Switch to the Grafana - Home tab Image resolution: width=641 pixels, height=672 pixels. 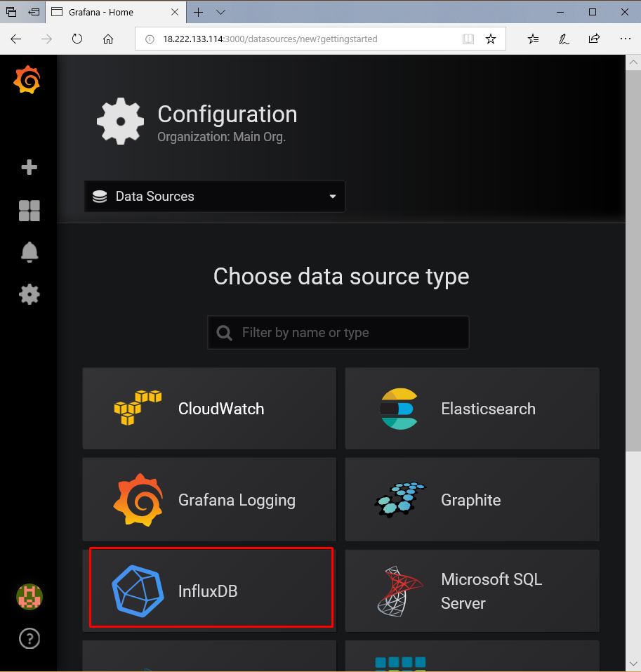click(116, 12)
